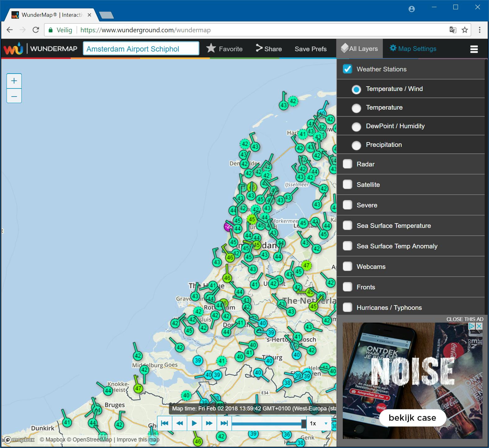This screenshot has height=448, width=489.
Task: Click the Coca-Cola NOISE ad image
Action: [x=412, y=381]
